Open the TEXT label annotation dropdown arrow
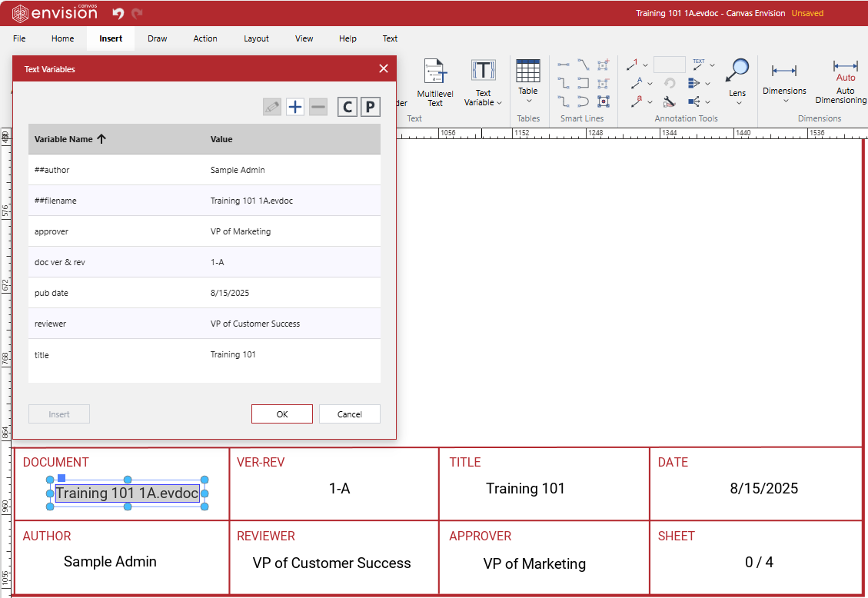 [x=713, y=65]
